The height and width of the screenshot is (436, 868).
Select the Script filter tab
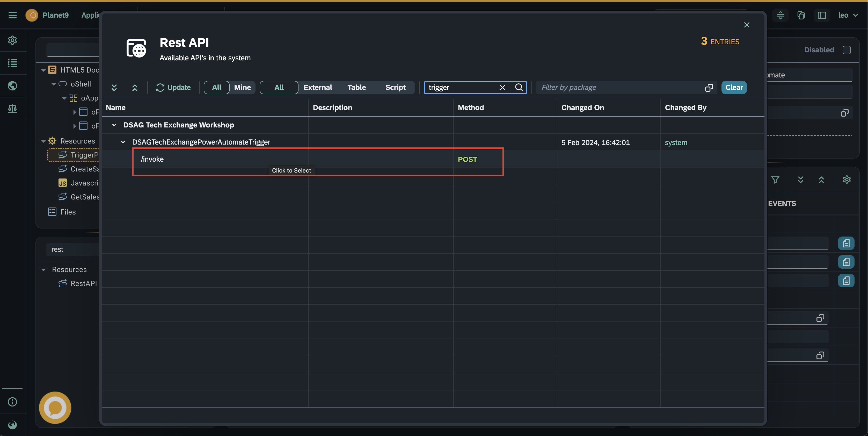coord(395,88)
